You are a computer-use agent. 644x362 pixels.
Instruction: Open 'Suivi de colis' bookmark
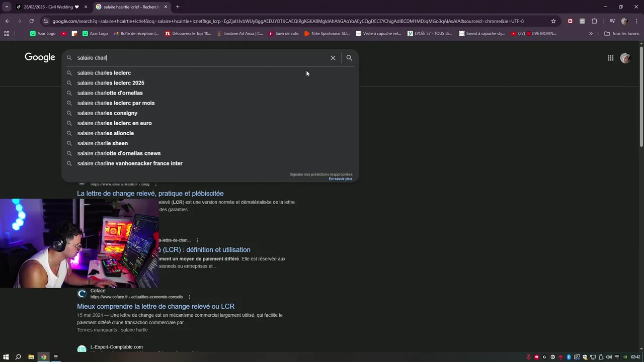pos(283,34)
